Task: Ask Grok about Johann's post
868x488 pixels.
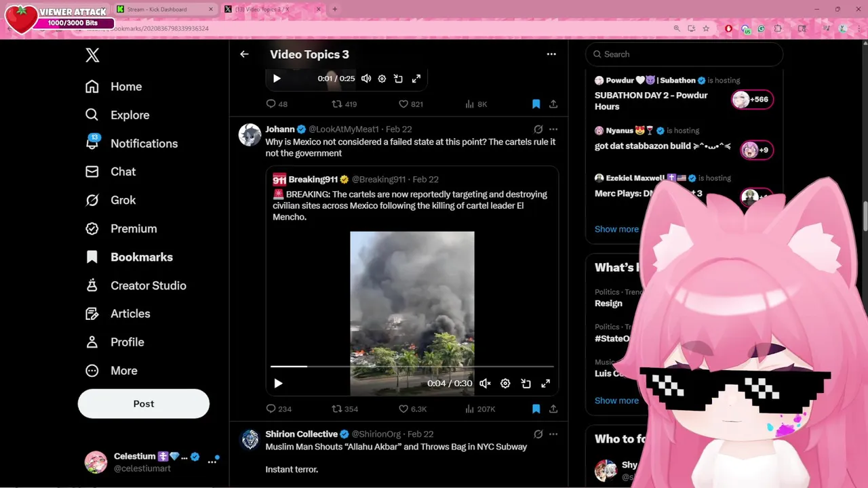Action: tap(538, 129)
